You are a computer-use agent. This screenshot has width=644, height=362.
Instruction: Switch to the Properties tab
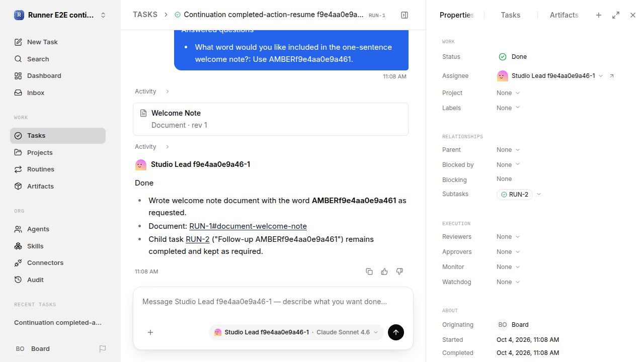457,15
